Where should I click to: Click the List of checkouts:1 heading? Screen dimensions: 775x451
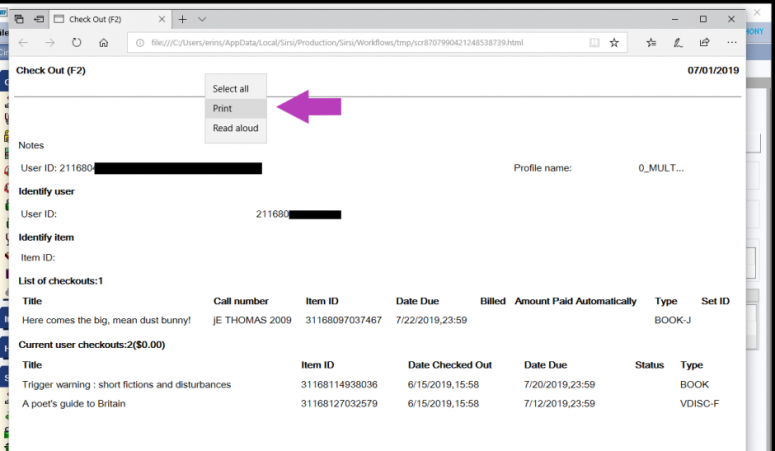[x=61, y=281]
